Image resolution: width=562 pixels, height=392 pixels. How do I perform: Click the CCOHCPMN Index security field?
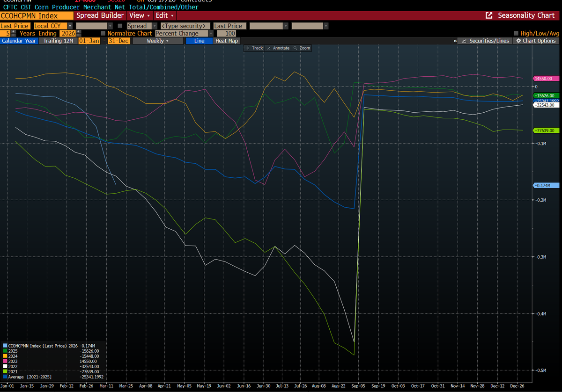pyautogui.click(x=37, y=15)
